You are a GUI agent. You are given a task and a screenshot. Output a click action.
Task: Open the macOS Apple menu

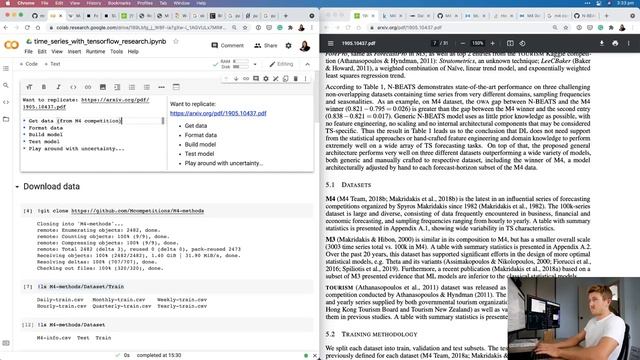click(x=8, y=3)
